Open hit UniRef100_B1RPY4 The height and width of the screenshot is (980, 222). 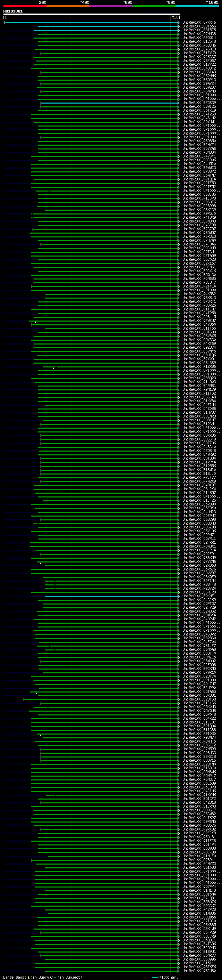tap(199, 462)
